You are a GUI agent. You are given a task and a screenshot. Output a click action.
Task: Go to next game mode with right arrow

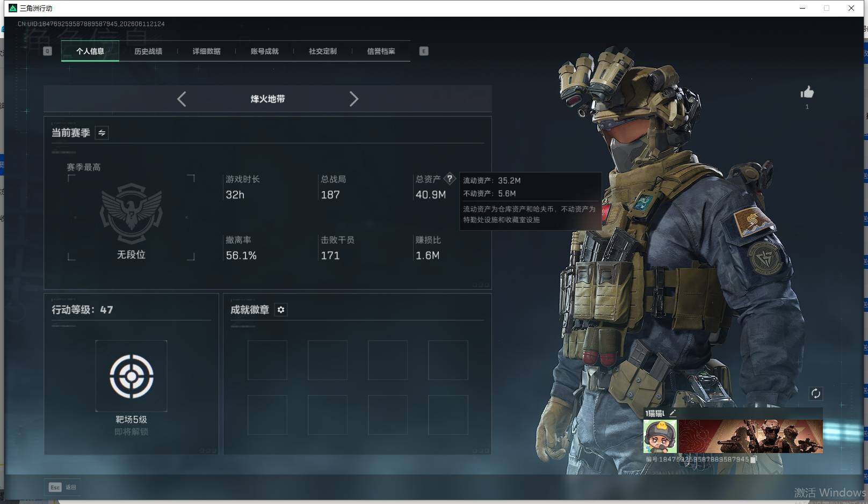(x=353, y=99)
